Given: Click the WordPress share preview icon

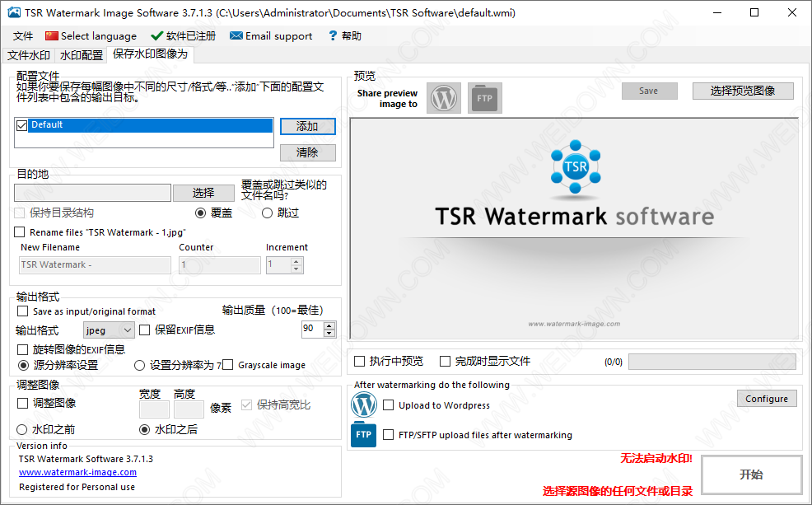Looking at the screenshot, I should tap(444, 98).
